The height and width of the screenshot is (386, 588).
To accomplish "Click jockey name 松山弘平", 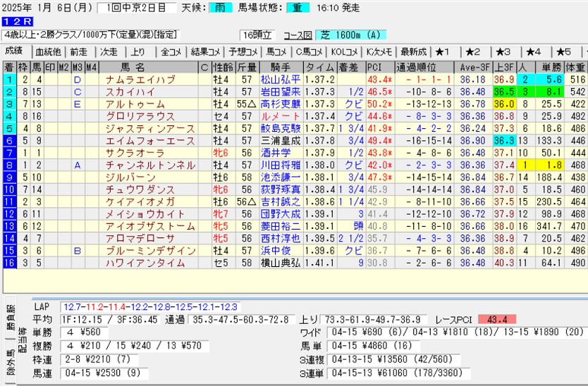I will [x=280, y=80].
